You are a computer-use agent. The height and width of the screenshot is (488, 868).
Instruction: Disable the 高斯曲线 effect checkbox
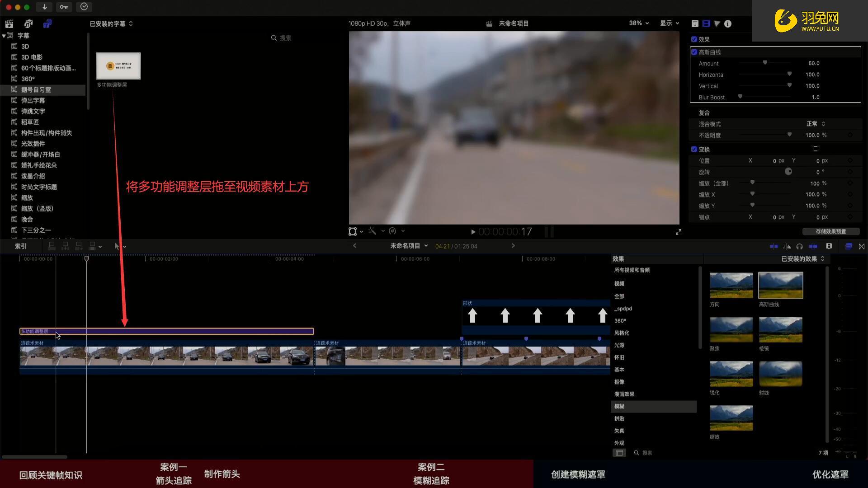click(x=694, y=52)
